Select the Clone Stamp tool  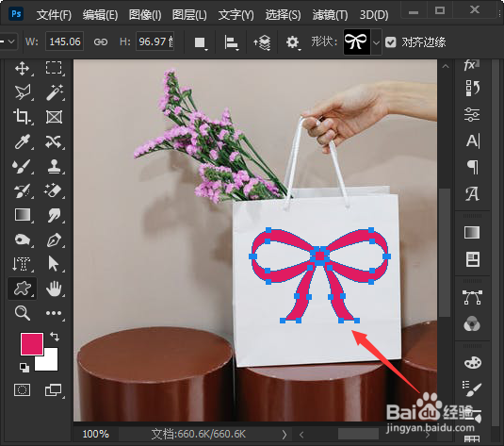(x=54, y=166)
